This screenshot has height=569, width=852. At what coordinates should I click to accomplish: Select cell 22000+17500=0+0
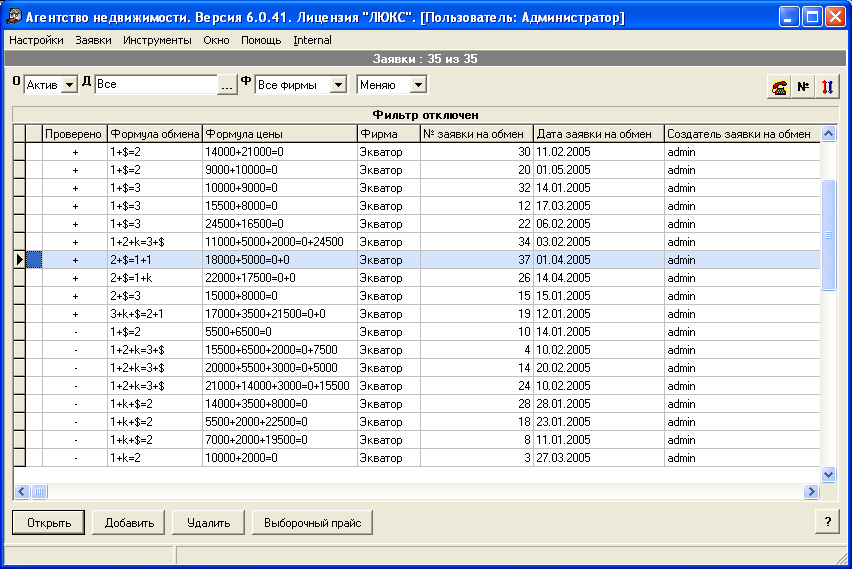(280, 278)
